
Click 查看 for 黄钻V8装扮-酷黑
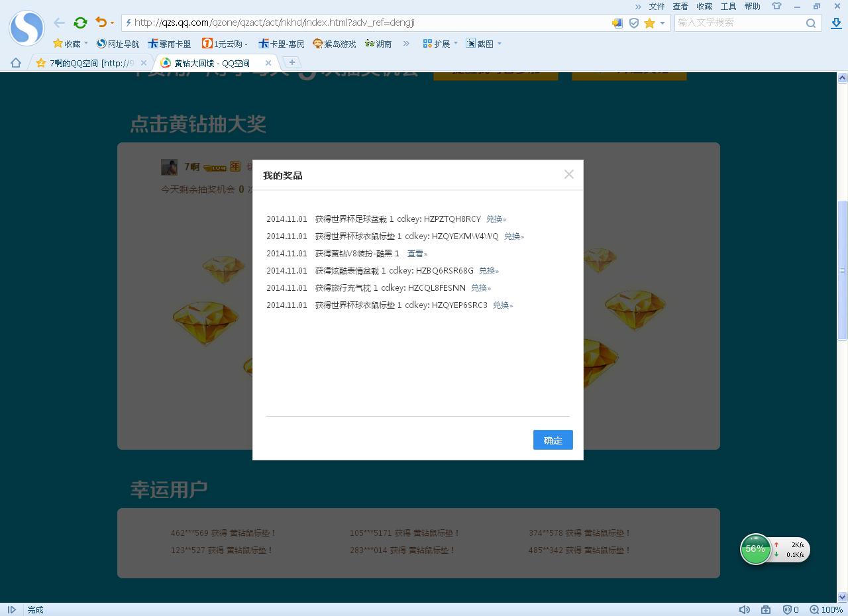(417, 254)
